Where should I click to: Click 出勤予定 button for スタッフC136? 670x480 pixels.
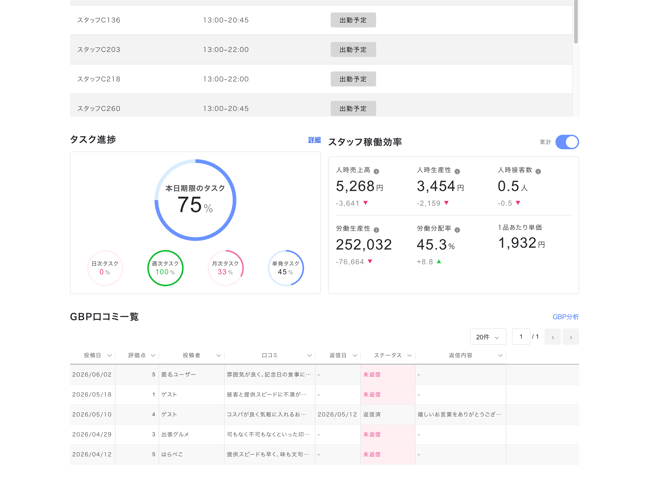(x=353, y=20)
